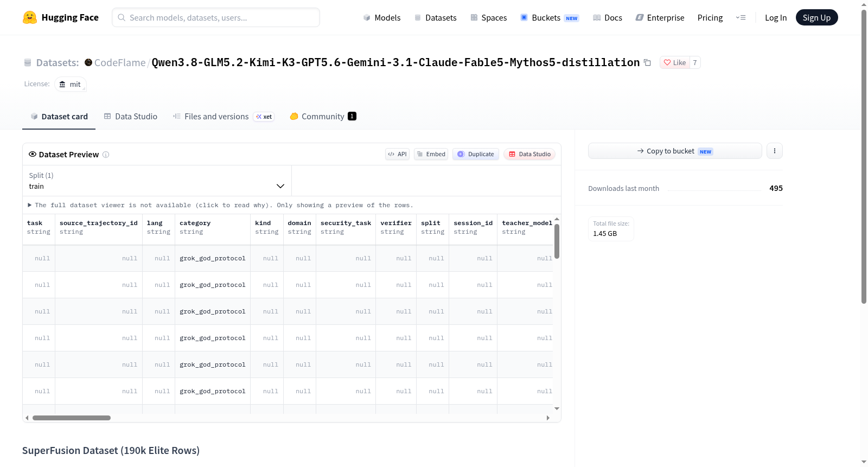Click the Datasets breadcrumb link

pyautogui.click(x=58, y=62)
